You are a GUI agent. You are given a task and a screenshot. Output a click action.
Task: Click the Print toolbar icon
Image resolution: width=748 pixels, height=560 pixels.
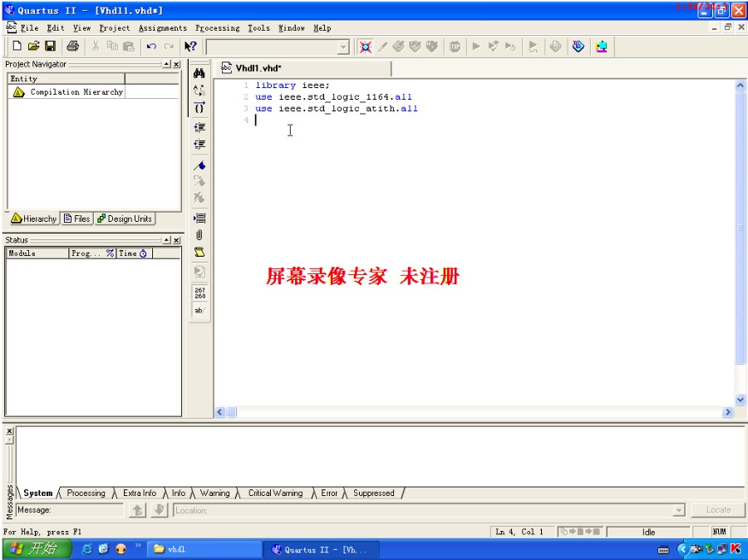pyautogui.click(x=72, y=47)
